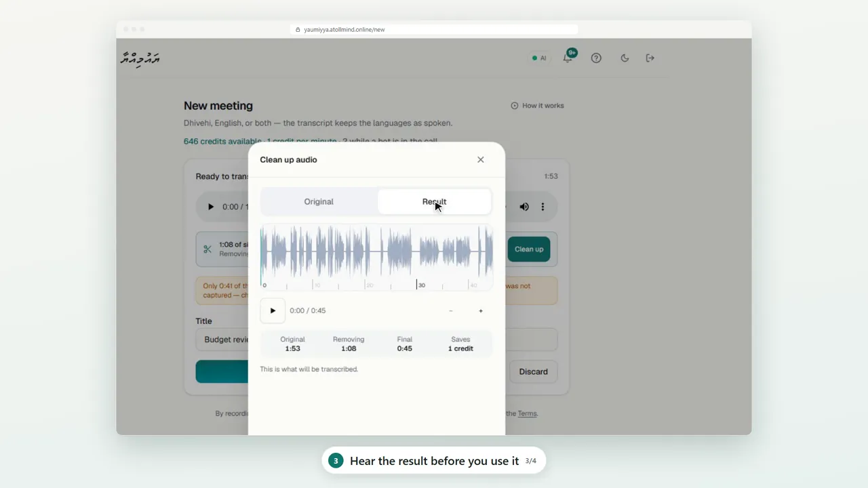The image size is (868, 488).
Task: Play the cleaned result audio
Action: (x=273, y=310)
